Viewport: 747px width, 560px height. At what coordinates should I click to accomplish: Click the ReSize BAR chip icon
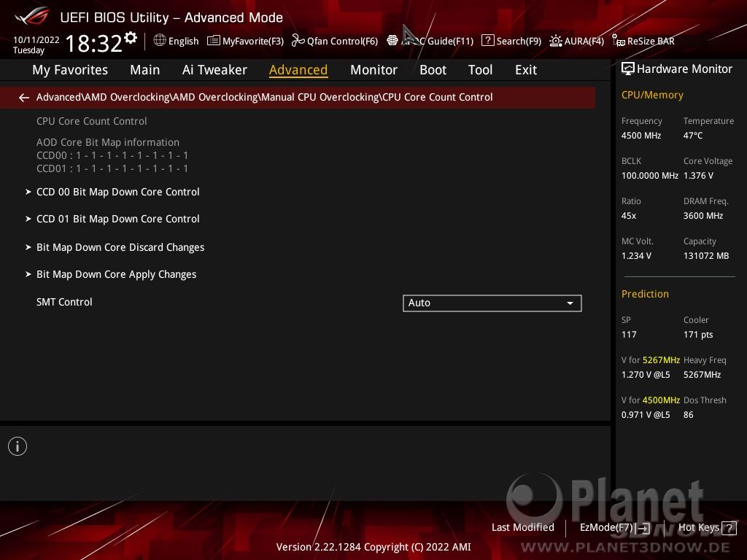pyautogui.click(x=619, y=41)
